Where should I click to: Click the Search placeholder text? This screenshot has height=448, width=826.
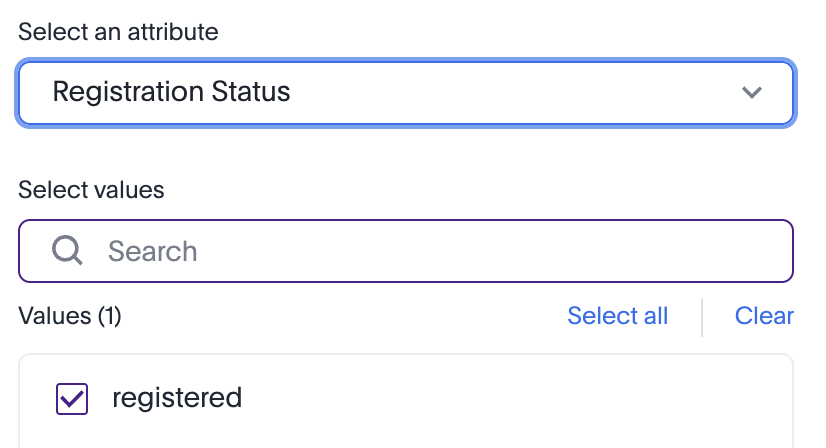(x=152, y=251)
